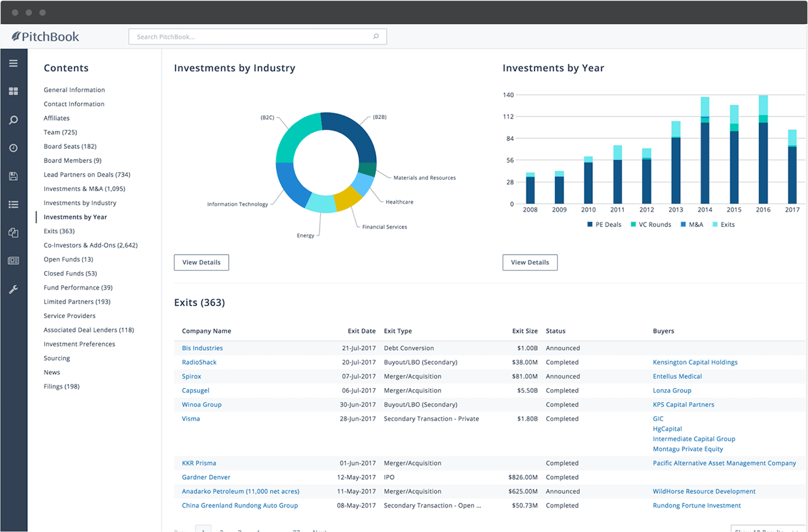Click the sidebar search magnifier icon
Screen dimensions: 808x532
click(14, 120)
